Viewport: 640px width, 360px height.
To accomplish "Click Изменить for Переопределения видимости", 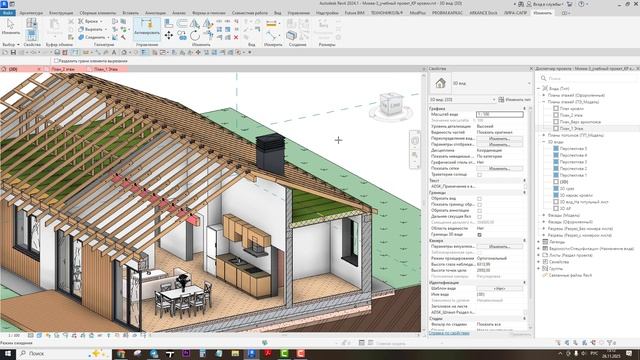I will (500, 139).
